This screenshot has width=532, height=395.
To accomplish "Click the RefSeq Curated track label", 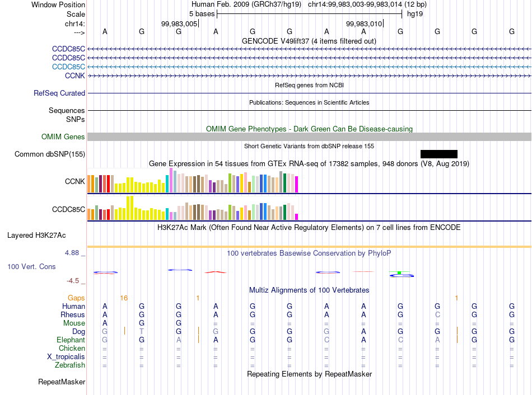I will click(59, 93).
